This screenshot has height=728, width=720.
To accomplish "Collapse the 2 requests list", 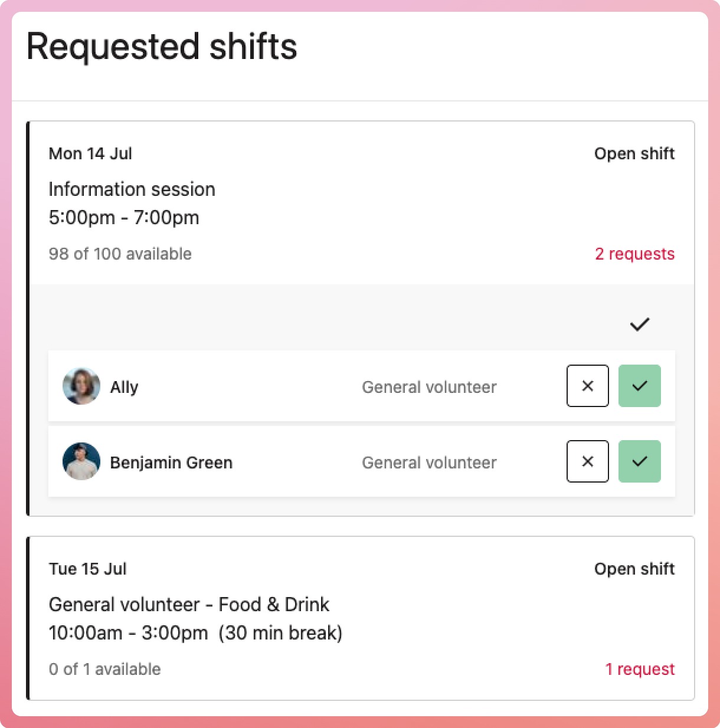I will click(x=634, y=254).
